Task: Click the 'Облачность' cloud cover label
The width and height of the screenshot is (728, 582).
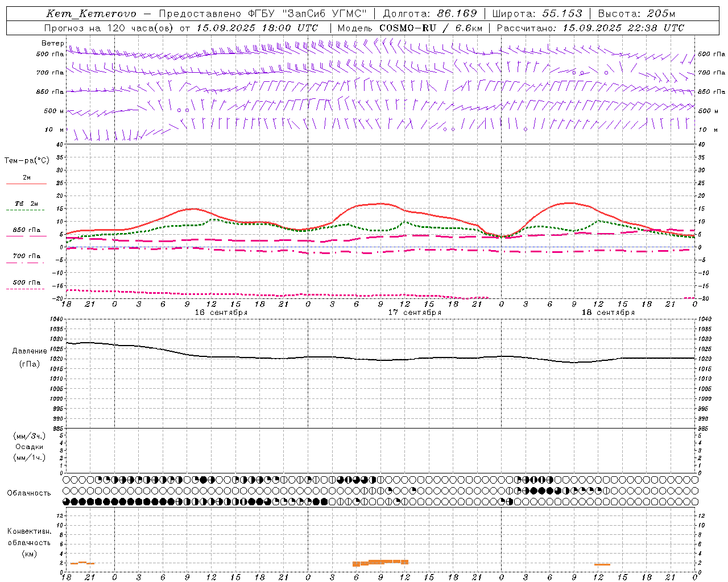Action: [29, 493]
